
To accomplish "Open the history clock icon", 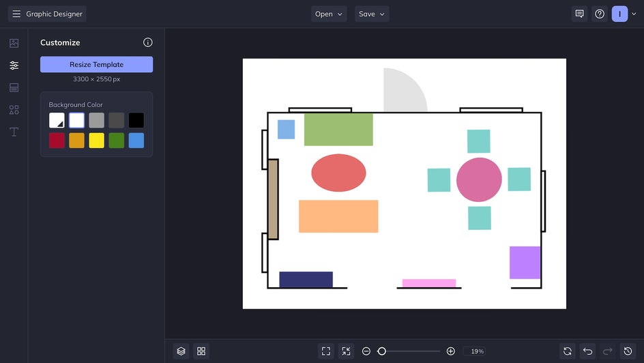I will [x=628, y=351].
